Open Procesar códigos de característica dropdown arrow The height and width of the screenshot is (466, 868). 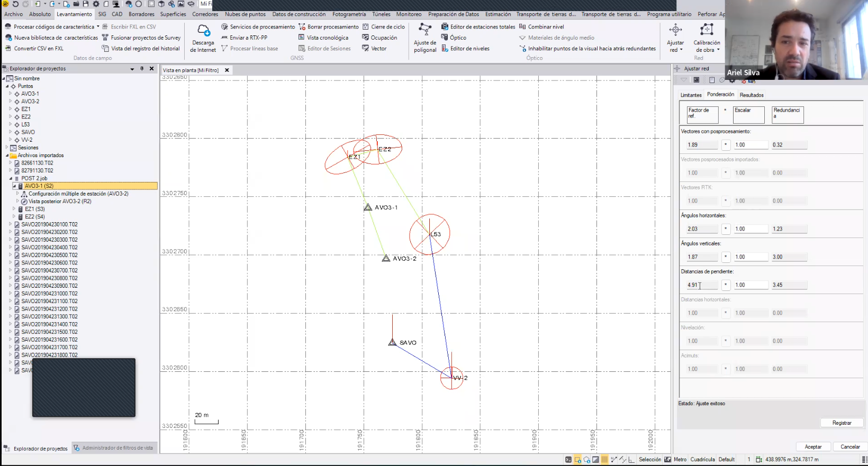click(x=98, y=26)
